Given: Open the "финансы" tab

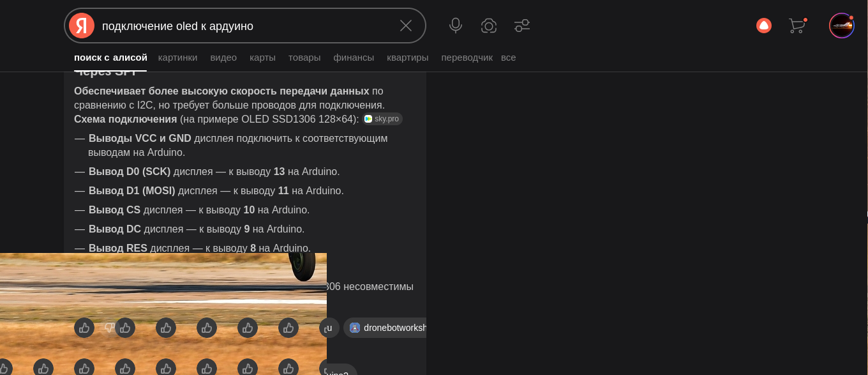Looking at the screenshot, I should [354, 57].
